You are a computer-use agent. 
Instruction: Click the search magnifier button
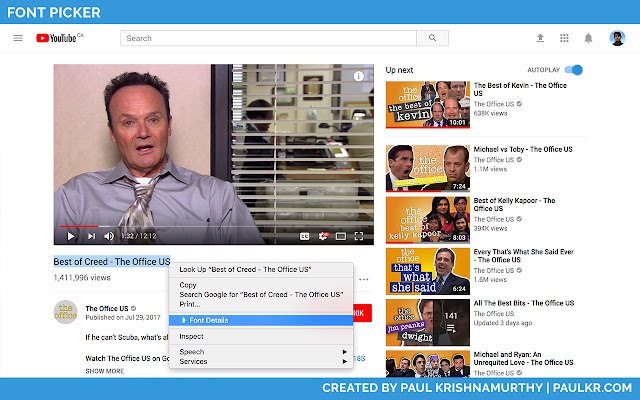432,38
